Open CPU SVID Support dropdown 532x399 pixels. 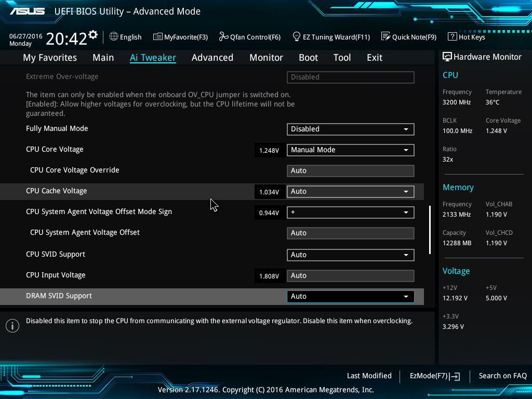350,255
